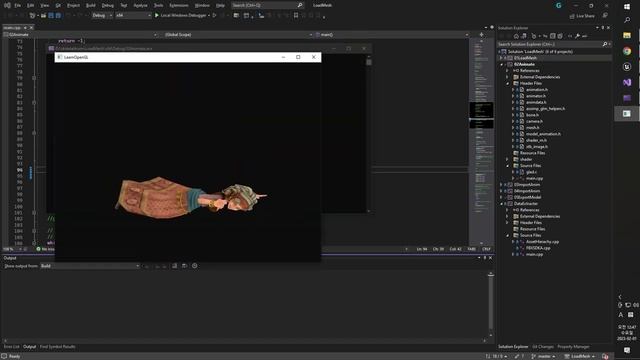640x360 pixels.
Task: Click the split editor icon above scrollbar
Action: pos(481,35)
